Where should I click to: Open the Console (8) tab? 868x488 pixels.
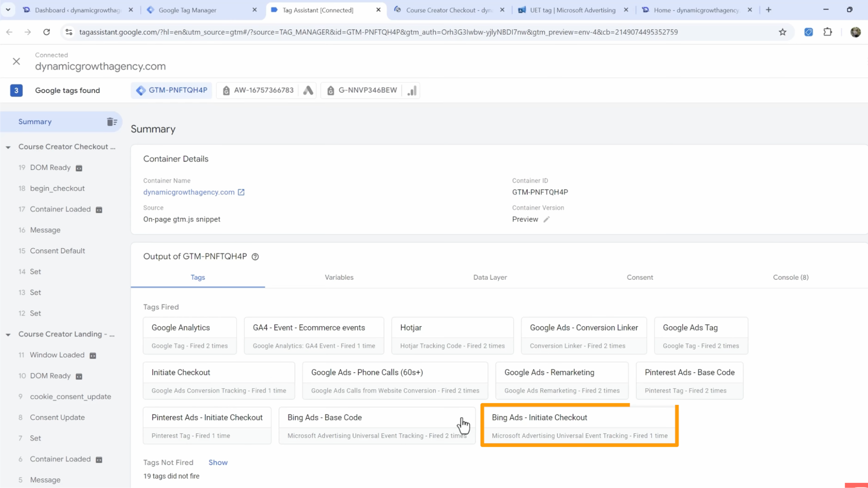(790, 277)
